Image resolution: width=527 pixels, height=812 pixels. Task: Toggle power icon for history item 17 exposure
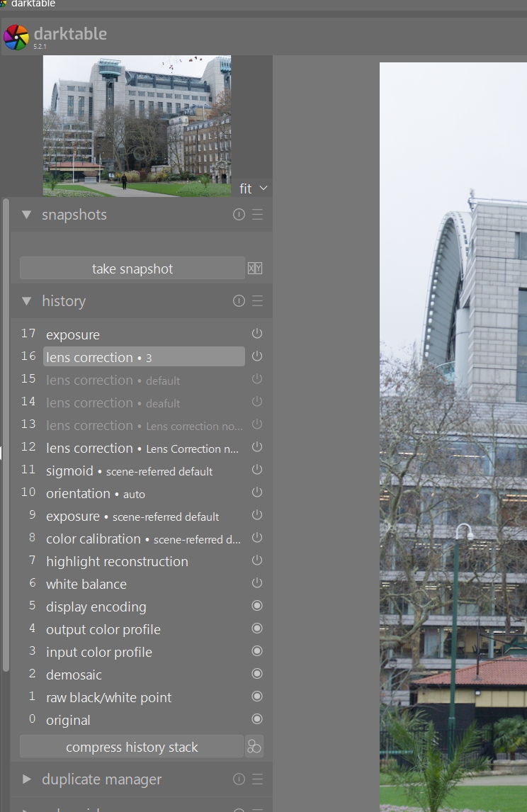click(x=256, y=334)
